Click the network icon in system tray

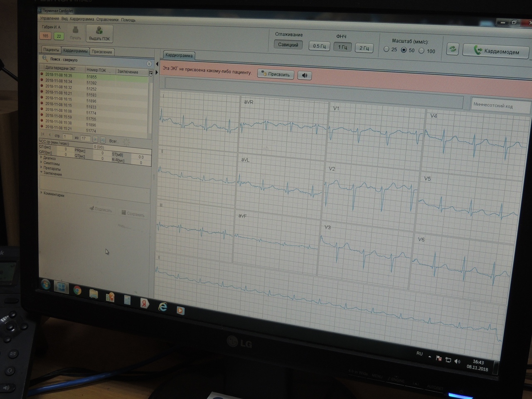[x=448, y=360]
